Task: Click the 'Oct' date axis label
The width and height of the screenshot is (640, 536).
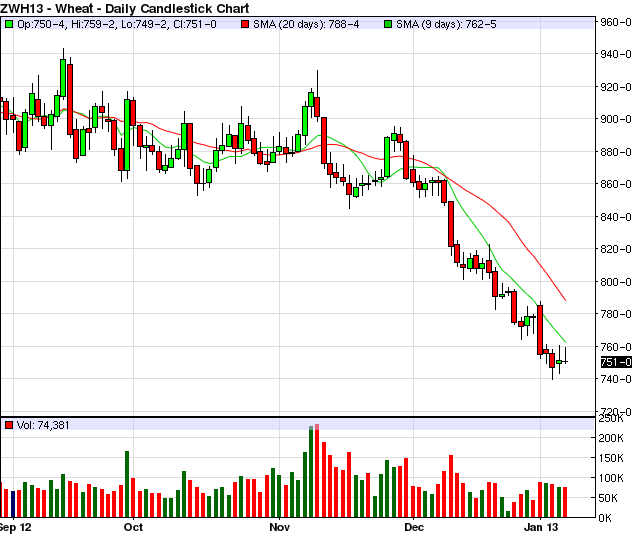Action: coord(133,527)
